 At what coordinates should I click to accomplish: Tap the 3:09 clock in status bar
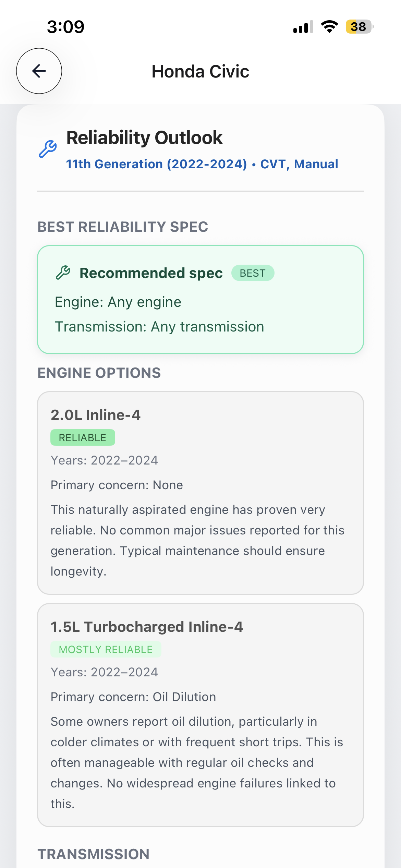[65, 27]
